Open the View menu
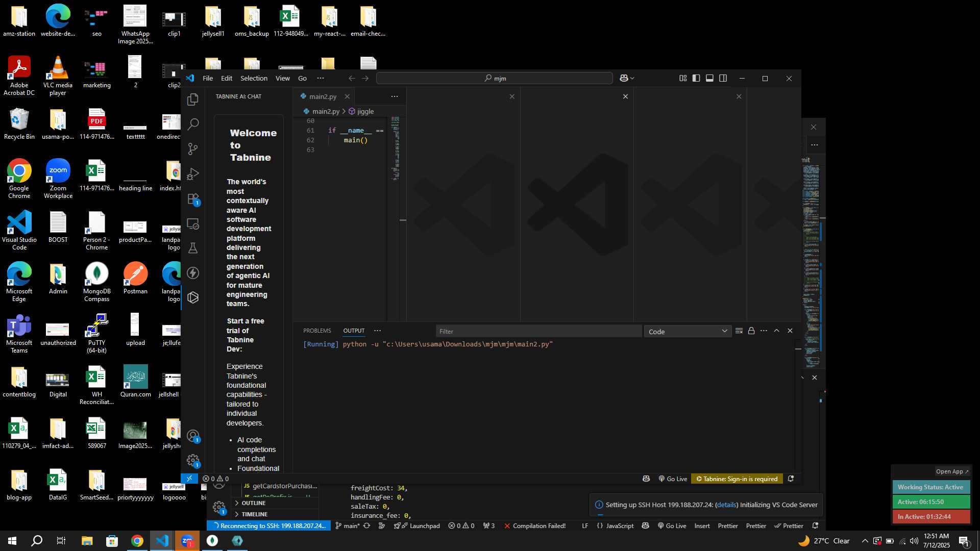The height and width of the screenshot is (551, 980). tap(283, 78)
